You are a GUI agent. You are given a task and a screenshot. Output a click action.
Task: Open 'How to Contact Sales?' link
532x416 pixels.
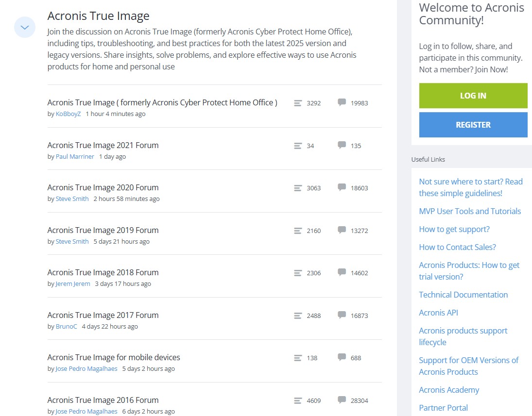457,247
